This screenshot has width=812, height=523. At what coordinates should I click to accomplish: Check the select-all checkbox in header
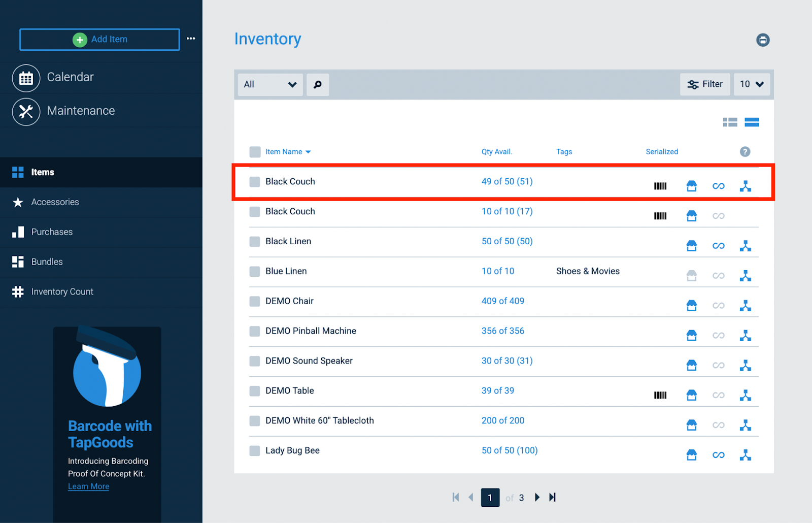[254, 151]
